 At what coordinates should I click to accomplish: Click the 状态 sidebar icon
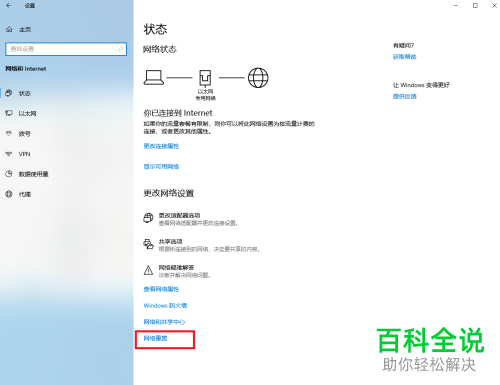(9, 93)
